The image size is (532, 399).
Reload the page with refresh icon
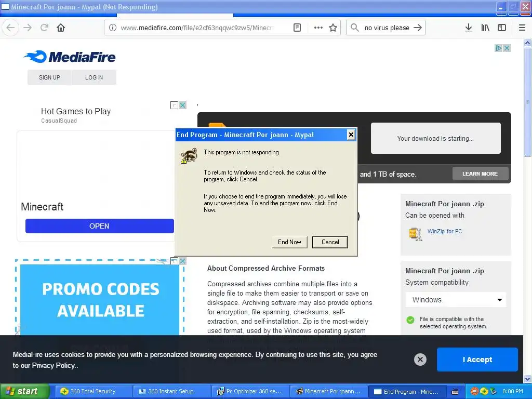[44, 28]
